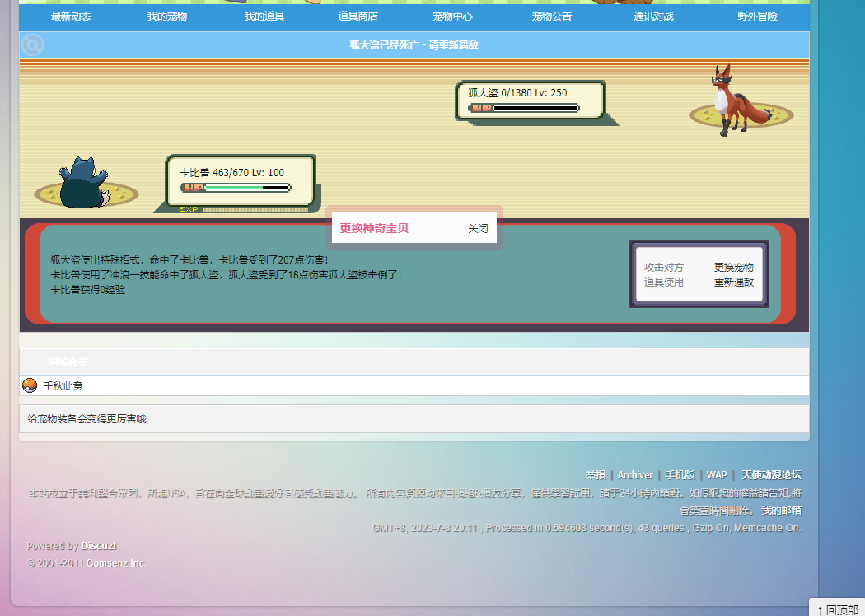This screenshot has height=616, width=865.
Task: Click the tip 给宠物装备会变得更厉害哦
Action: [x=87, y=419]
